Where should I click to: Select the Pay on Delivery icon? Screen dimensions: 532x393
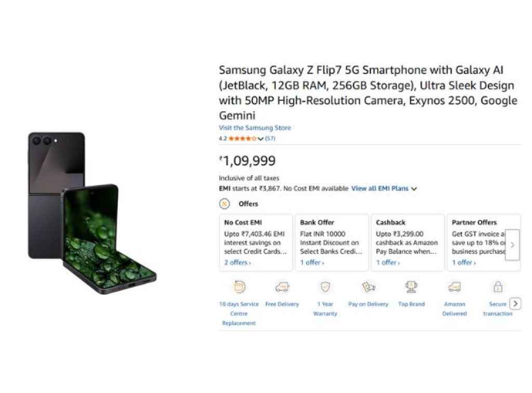point(368,286)
